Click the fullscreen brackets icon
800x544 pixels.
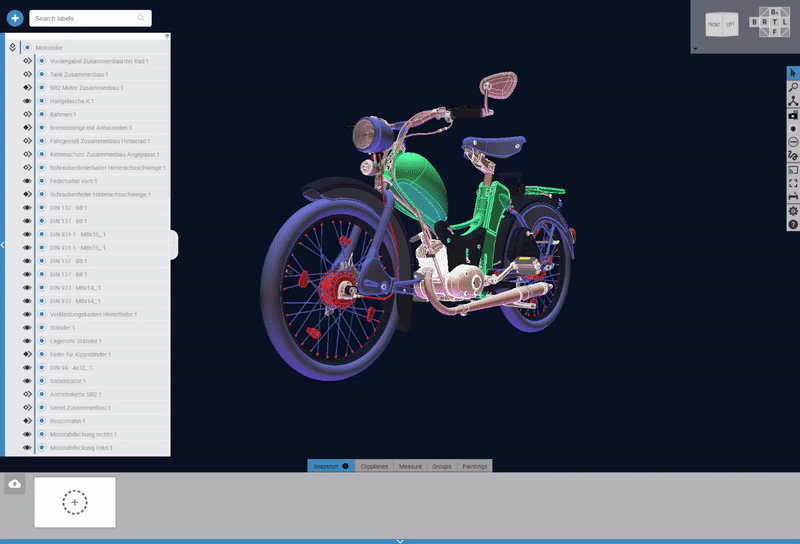point(793,183)
